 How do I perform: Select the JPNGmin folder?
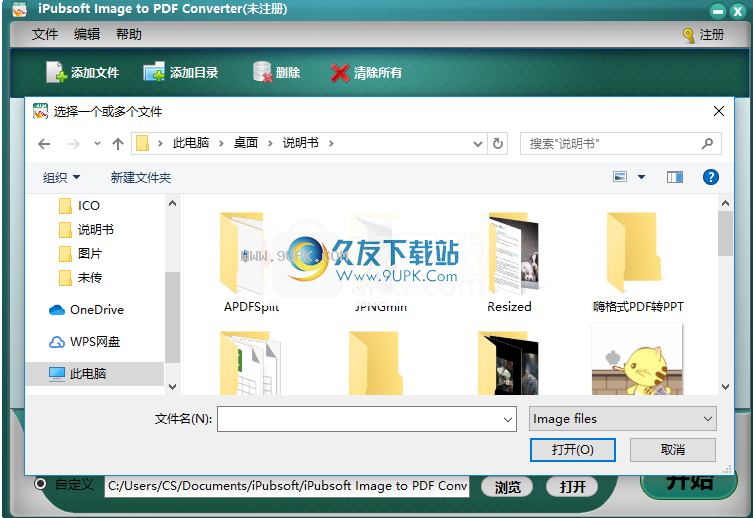click(380, 263)
